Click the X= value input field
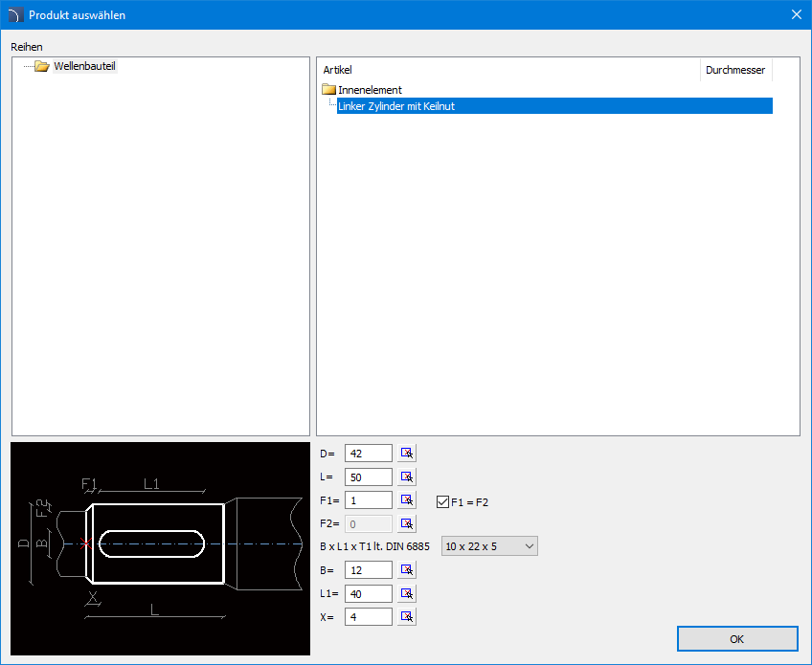Image resolution: width=812 pixels, height=665 pixels. 368,617
